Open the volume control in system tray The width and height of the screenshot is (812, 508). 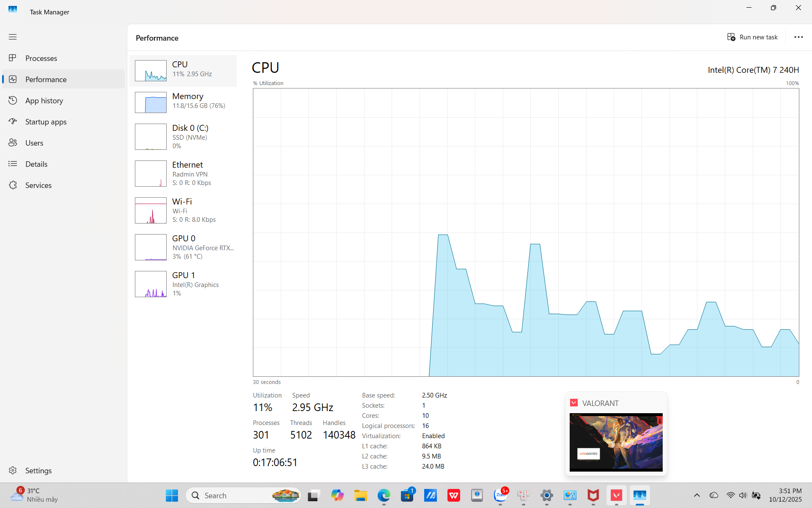click(x=743, y=495)
